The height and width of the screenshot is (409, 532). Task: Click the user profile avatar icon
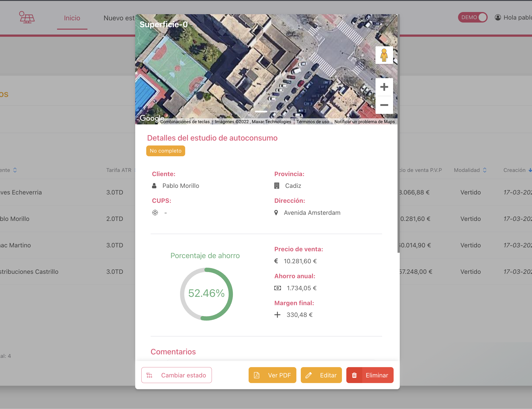point(498,17)
